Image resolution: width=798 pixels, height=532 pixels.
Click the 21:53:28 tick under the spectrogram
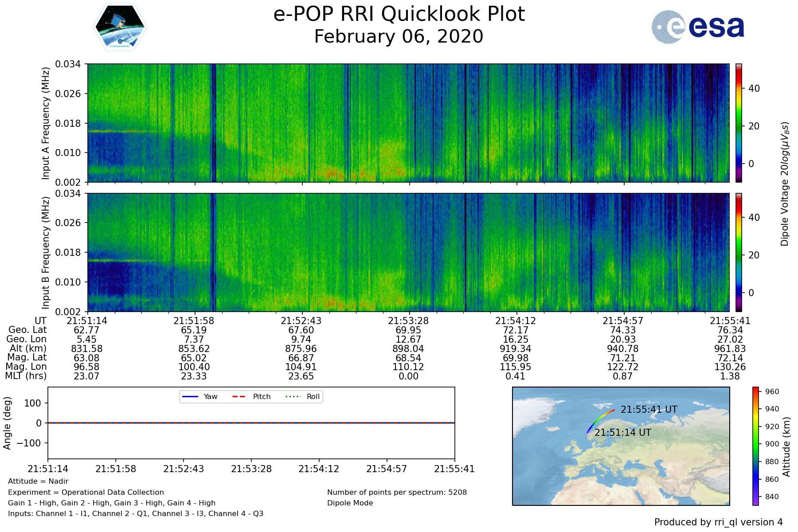tap(408, 321)
